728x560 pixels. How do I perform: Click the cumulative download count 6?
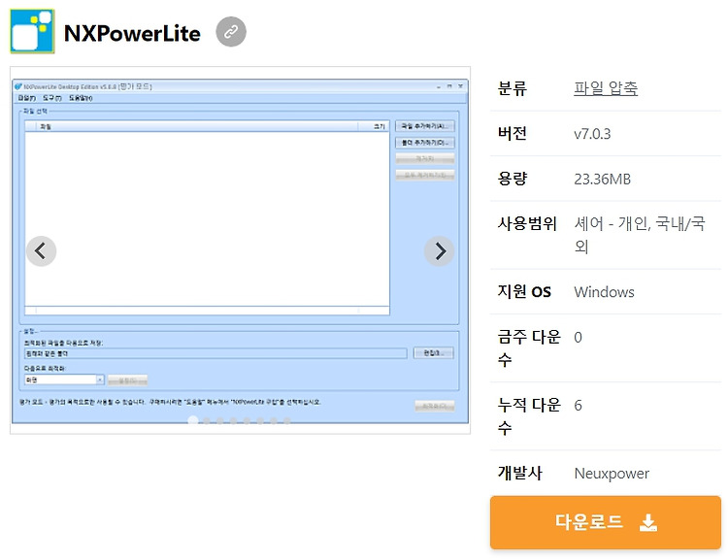point(578,406)
